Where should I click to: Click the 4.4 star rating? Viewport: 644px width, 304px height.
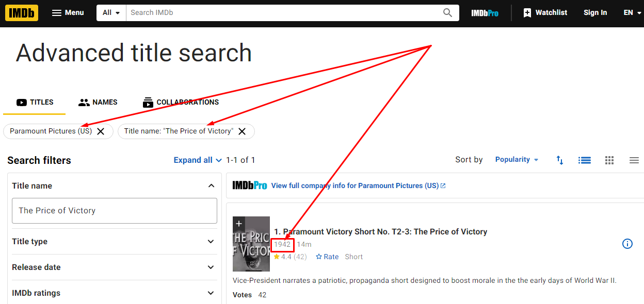click(290, 257)
